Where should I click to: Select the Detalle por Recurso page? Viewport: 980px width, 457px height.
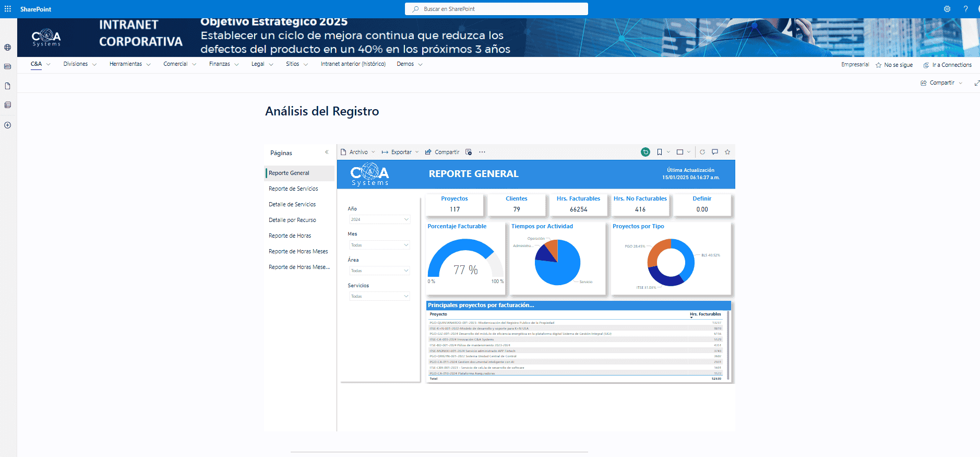click(300, 220)
